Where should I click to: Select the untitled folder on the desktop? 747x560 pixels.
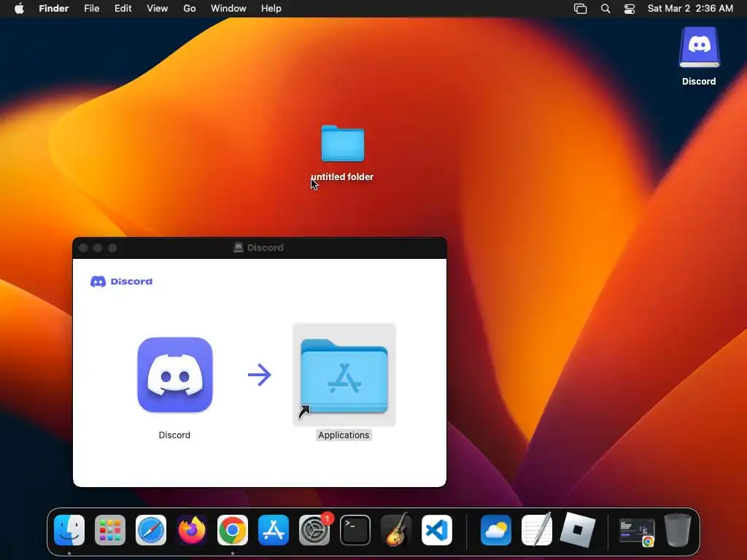tap(343, 144)
